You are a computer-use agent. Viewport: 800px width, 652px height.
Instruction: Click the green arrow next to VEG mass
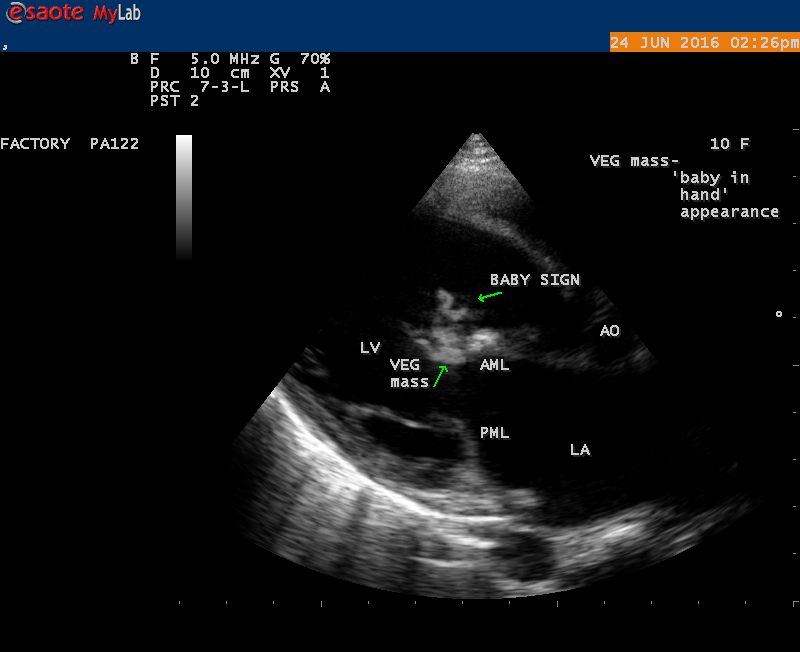[x=440, y=375]
